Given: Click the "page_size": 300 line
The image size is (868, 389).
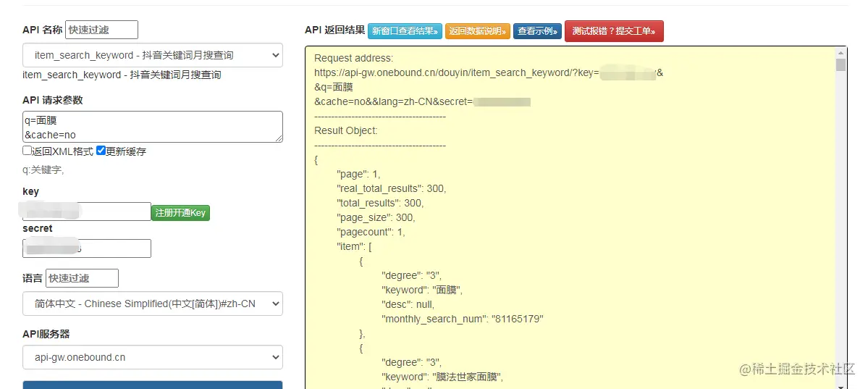Looking at the screenshot, I should [x=376, y=218].
